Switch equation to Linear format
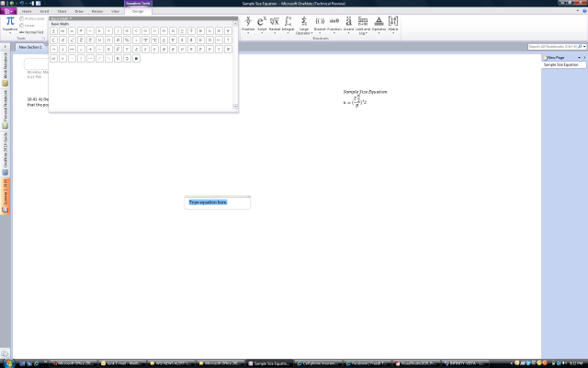 (x=28, y=26)
